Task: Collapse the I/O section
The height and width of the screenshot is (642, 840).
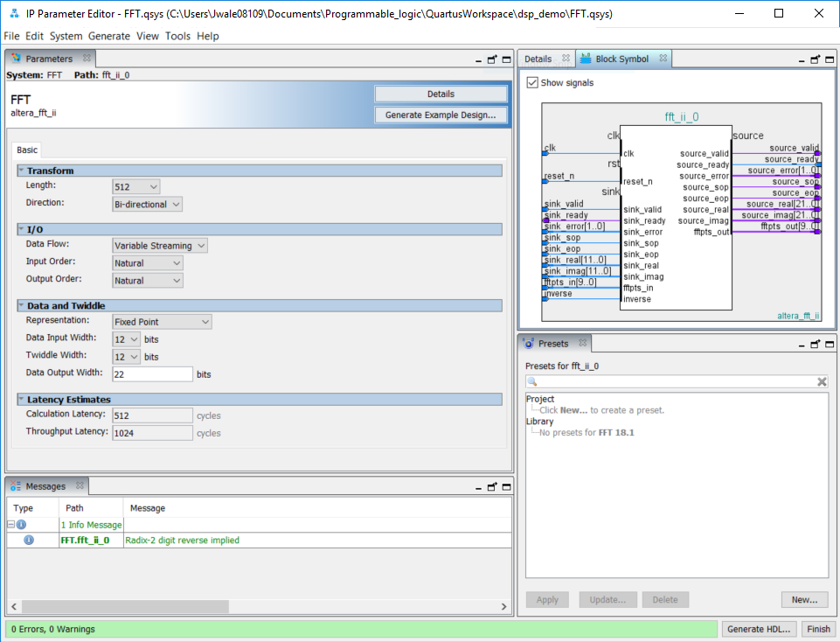Action: (22, 229)
